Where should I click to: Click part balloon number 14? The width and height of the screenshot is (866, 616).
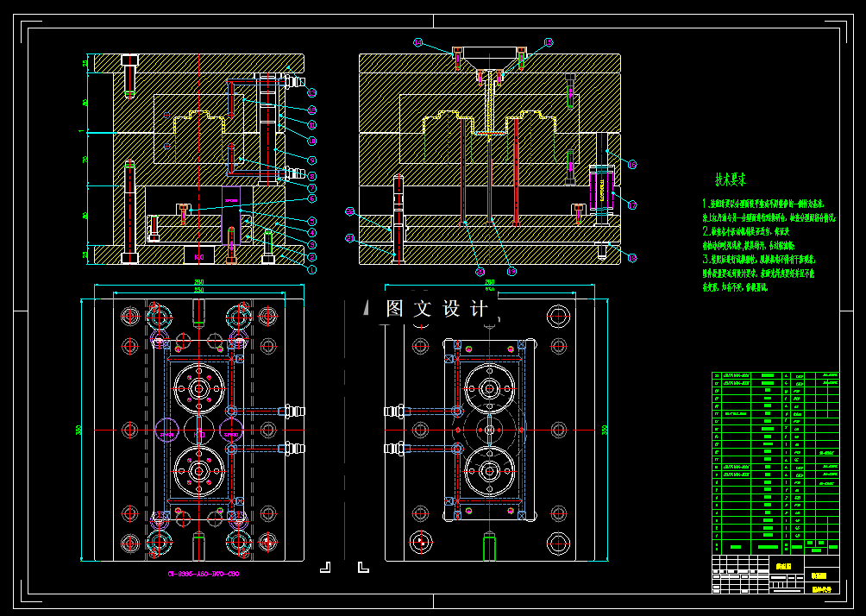(x=418, y=42)
